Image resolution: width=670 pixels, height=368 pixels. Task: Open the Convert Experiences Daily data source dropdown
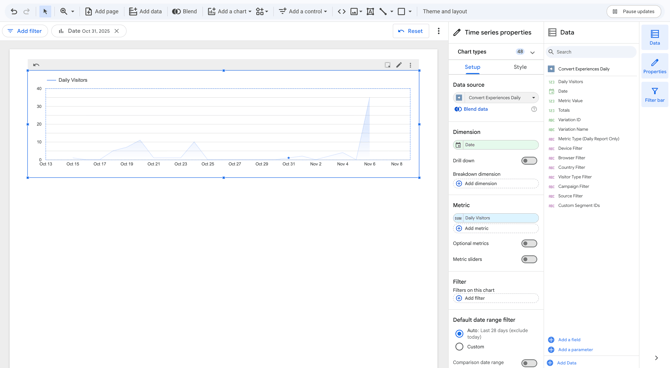click(x=496, y=97)
